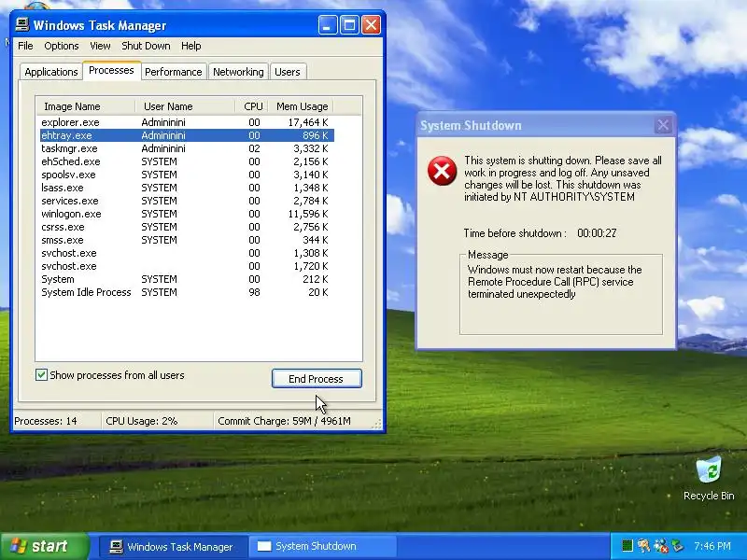Sort processes by the CPU column header
The image size is (747, 560).
(x=251, y=106)
